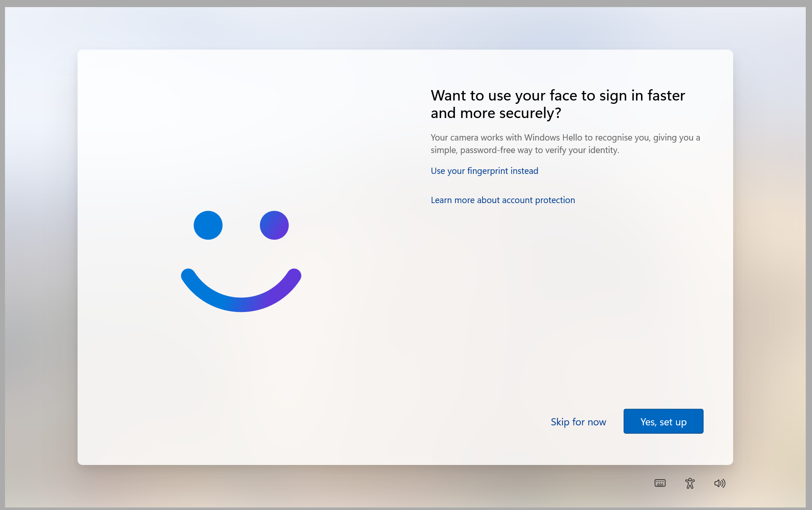Click blank area between the smiley's eyes
The height and width of the screenshot is (510, 812).
click(x=241, y=225)
